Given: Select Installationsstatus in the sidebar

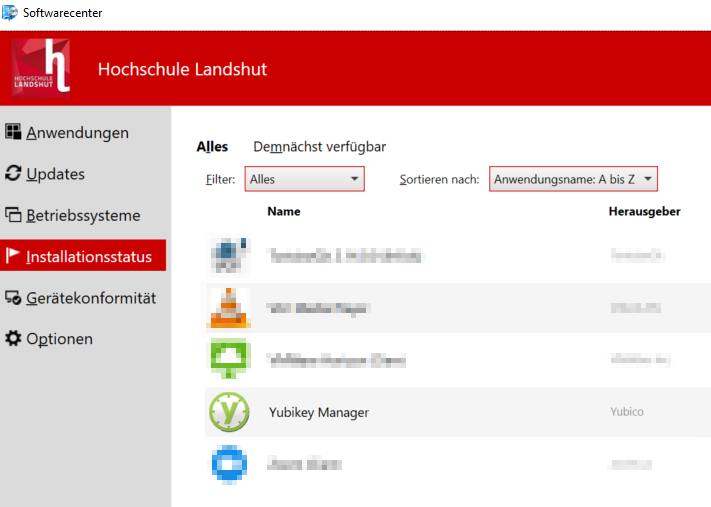Looking at the screenshot, I should [88, 257].
